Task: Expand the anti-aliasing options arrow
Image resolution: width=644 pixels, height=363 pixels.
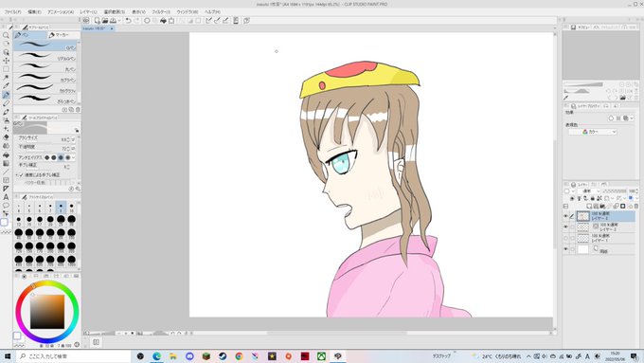Action: tap(74, 157)
